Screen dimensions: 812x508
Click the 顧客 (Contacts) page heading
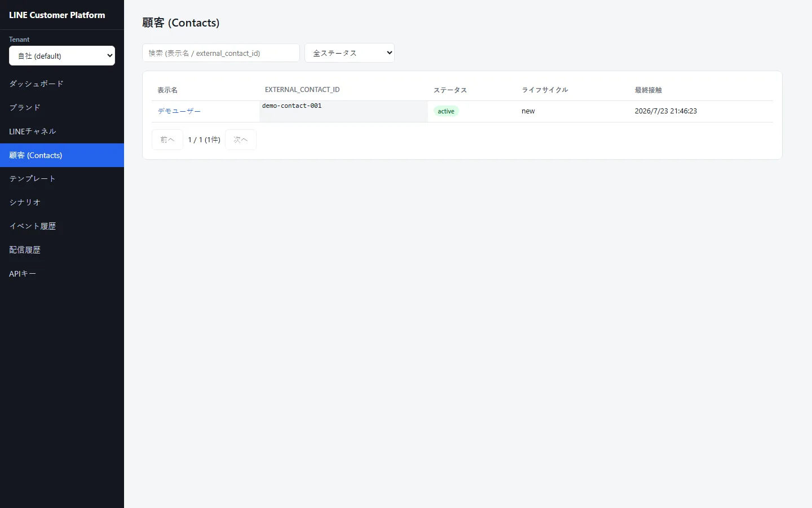(x=181, y=23)
